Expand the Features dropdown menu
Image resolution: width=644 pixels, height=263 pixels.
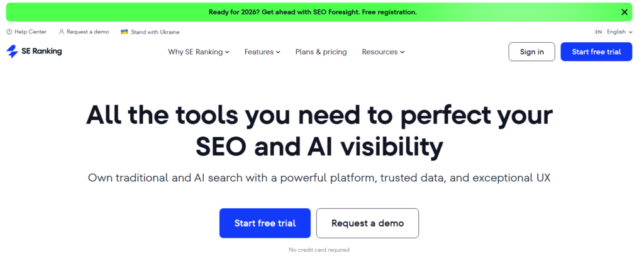pyautogui.click(x=262, y=52)
